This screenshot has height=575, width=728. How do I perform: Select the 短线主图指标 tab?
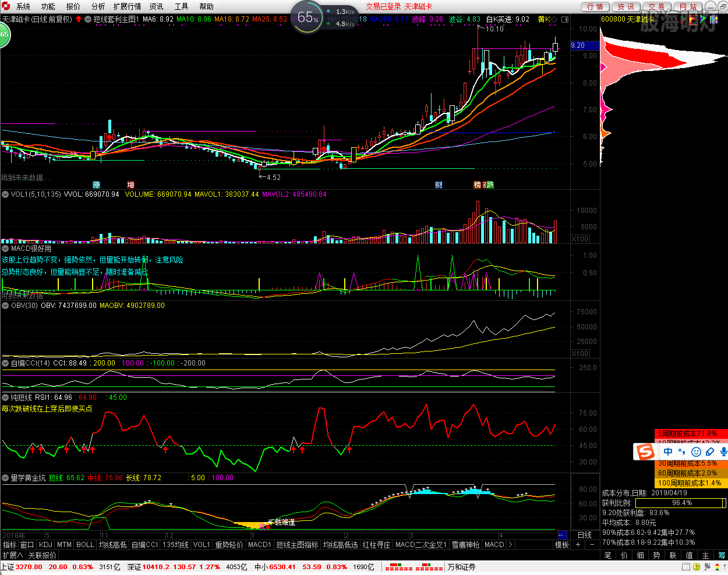click(x=298, y=545)
